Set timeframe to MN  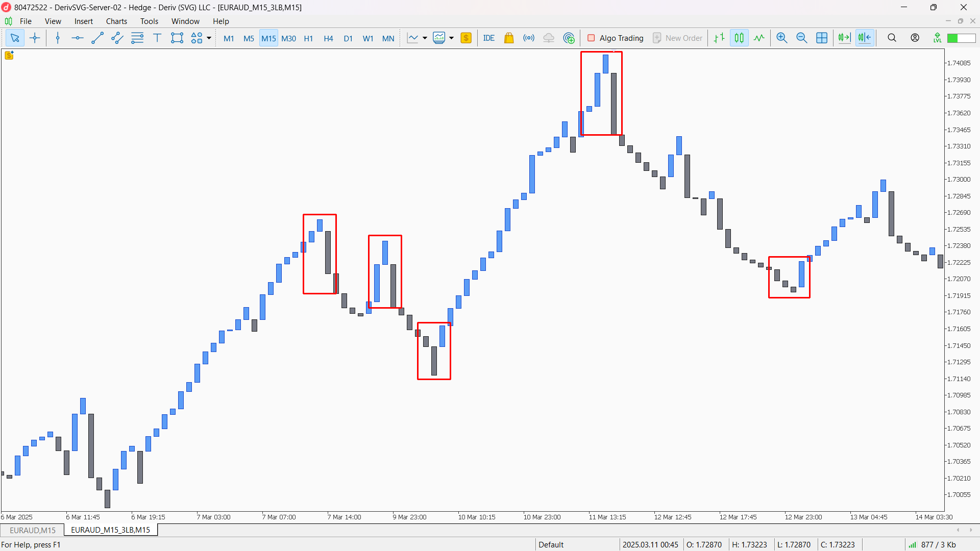point(388,39)
